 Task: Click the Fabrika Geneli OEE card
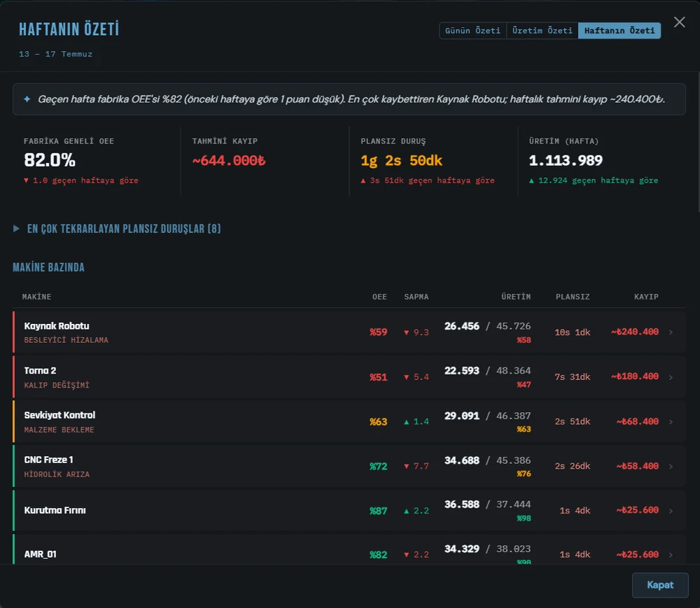97,161
